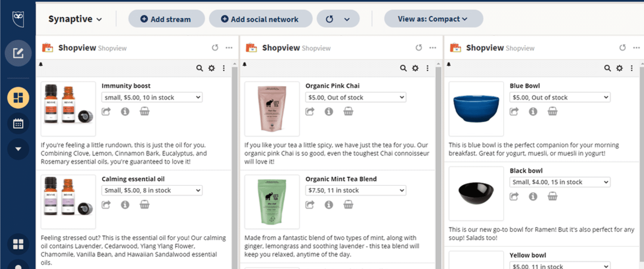Open Organic Mint Tea Blend price dropdown

point(355,190)
